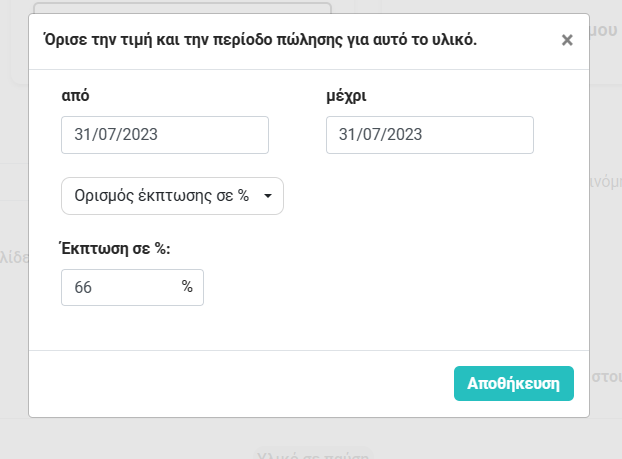Click the % suffix beside discount value
The height and width of the screenshot is (459, 622).
click(x=187, y=287)
